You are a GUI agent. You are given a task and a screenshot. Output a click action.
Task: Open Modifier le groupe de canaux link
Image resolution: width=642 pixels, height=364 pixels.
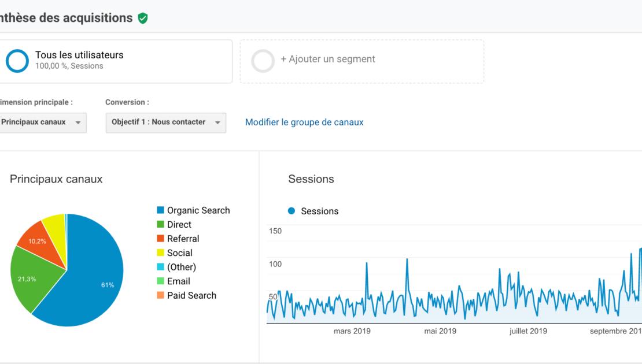tap(304, 122)
